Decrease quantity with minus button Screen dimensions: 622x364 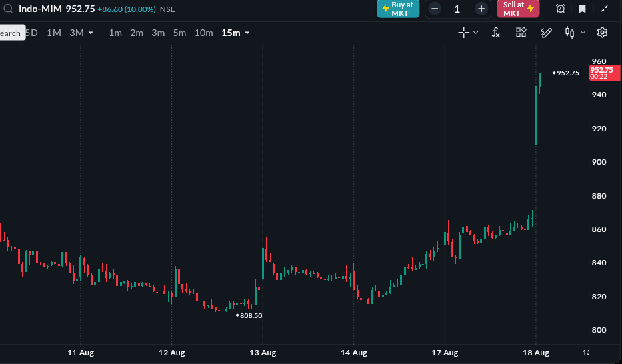(x=435, y=9)
